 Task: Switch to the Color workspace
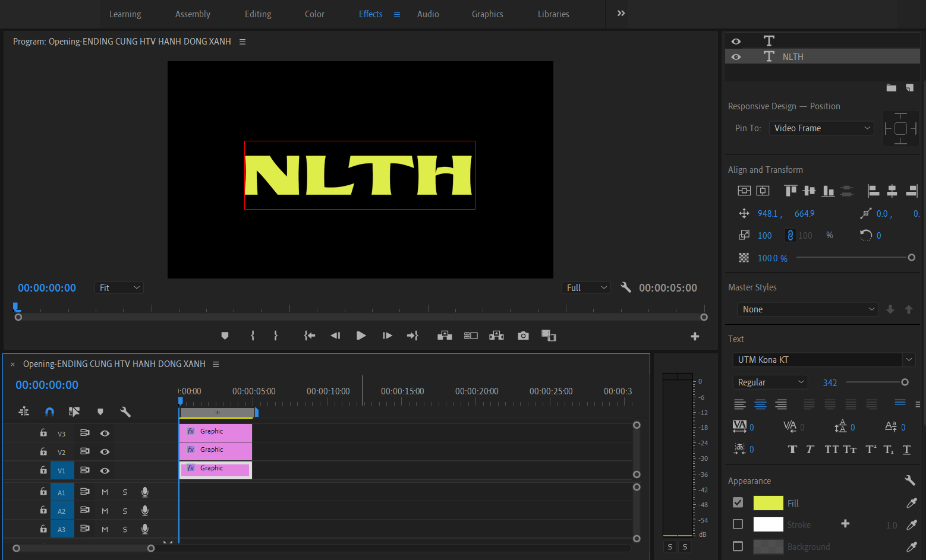(314, 14)
